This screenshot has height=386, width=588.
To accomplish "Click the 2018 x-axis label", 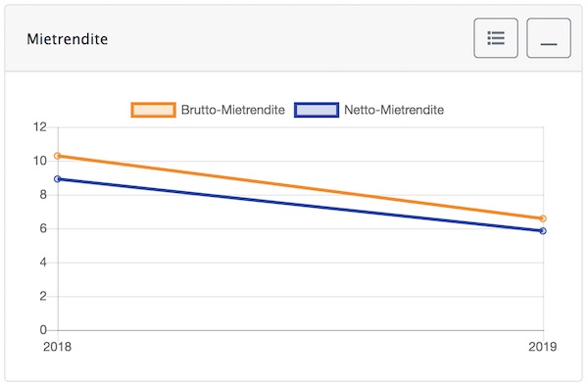I will [x=57, y=347].
